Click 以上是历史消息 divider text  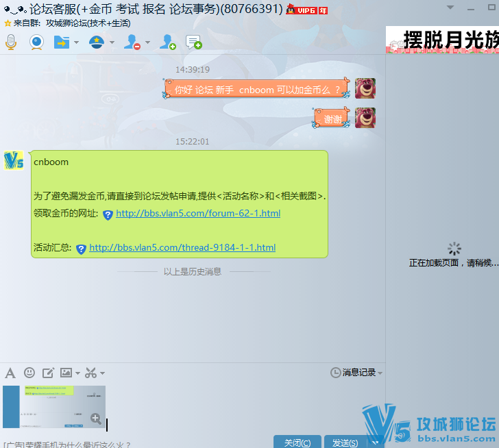[x=193, y=271]
